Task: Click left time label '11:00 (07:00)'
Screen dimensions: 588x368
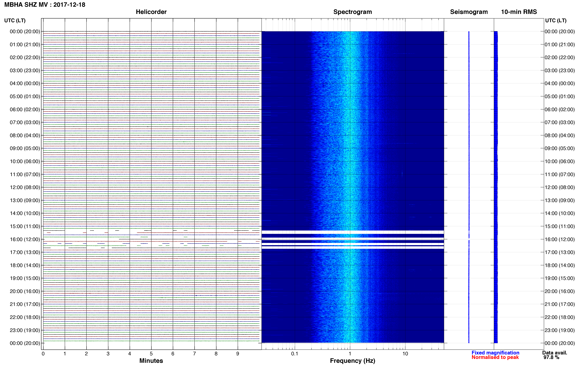Action: (25, 174)
